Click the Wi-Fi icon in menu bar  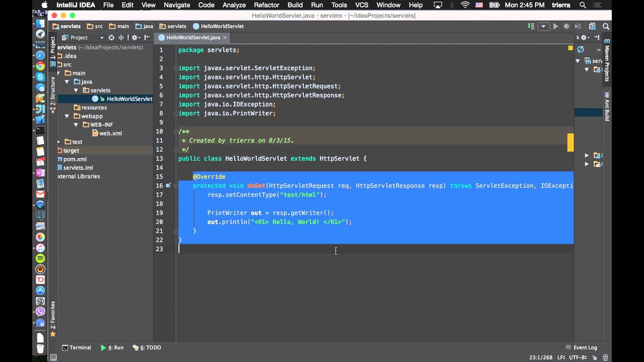pyautogui.click(x=465, y=5)
